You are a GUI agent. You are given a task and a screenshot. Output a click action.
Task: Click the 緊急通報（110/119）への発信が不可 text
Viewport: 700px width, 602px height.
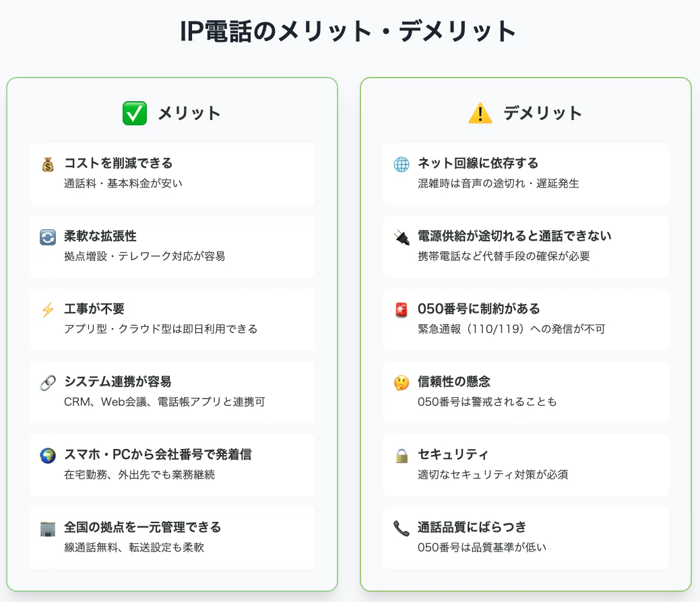tap(511, 329)
